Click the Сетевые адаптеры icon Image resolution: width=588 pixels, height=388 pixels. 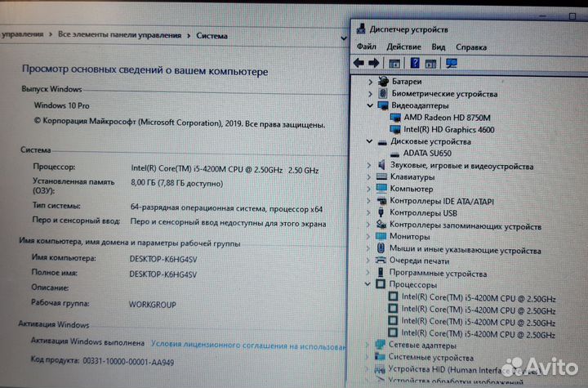[x=381, y=344]
